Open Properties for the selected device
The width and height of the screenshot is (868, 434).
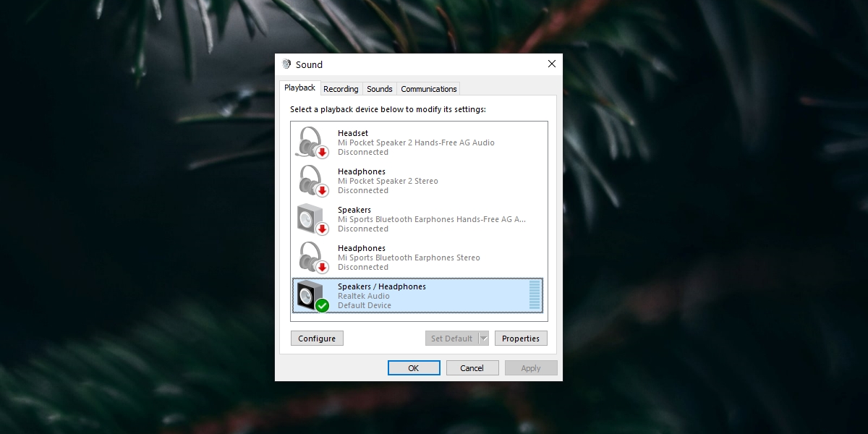pos(521,338)
